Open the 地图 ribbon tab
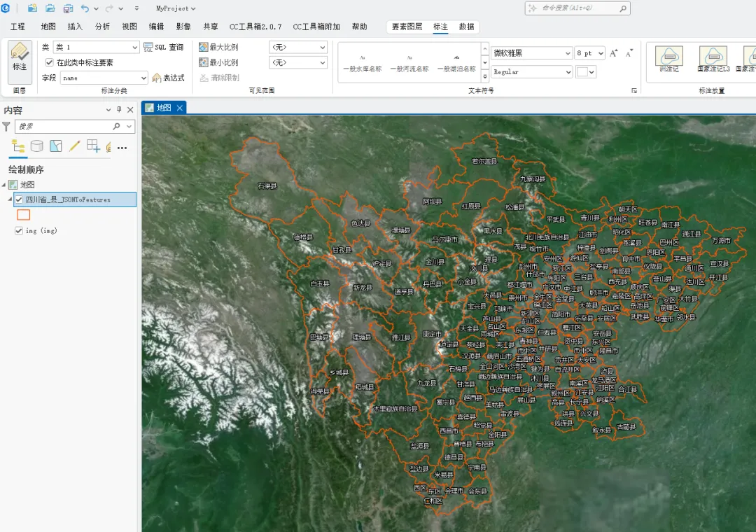The image size is (756, 532). 48,27
